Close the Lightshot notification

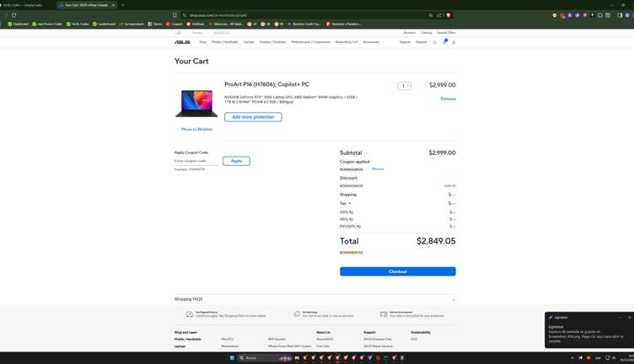pyautogui.click(x=630, y=317)
